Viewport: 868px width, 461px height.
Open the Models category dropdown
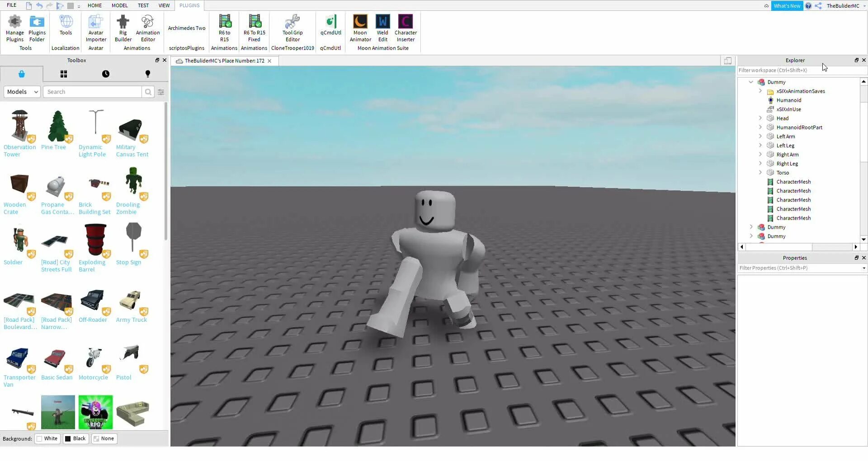click(22, 92)
